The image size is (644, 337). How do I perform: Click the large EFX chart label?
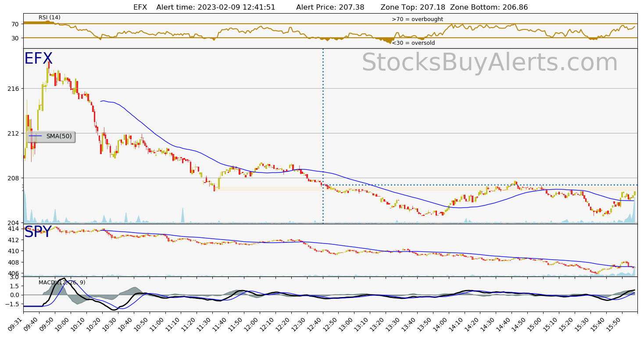pyautogui.click(x=38, y=59)
